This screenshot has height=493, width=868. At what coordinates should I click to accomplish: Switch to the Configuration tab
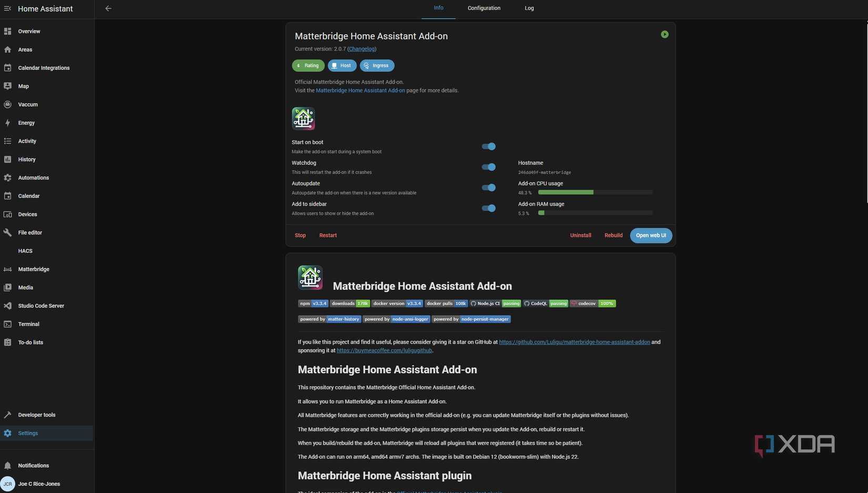click(483, 8)
